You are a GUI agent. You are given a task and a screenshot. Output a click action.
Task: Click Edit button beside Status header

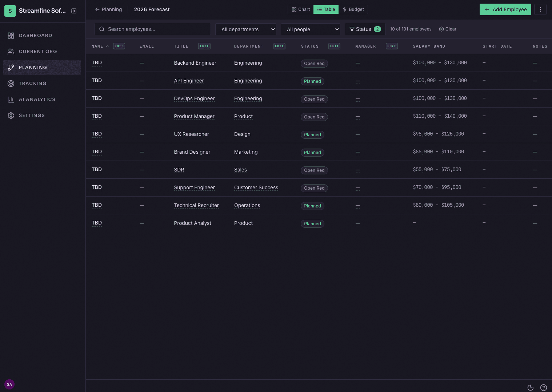(x=334, y=46)
